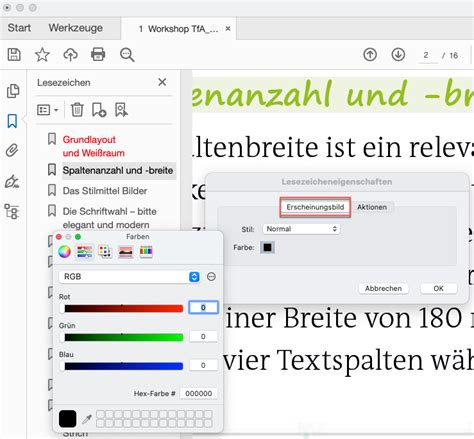The image size is (474, 439).
Task: Switch to the Start tab
Action: click(x=19, y=28)
